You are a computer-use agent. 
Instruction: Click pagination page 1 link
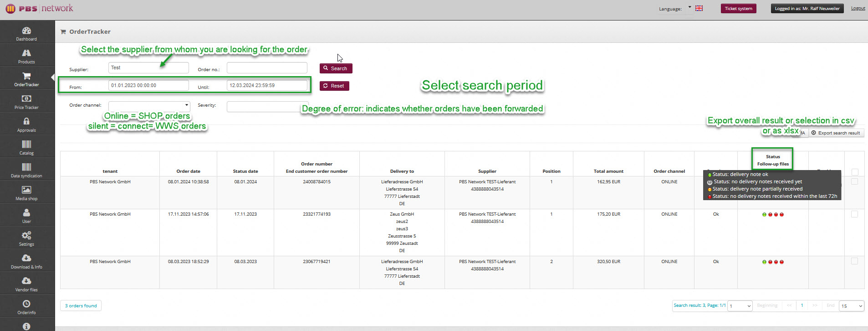802,305
